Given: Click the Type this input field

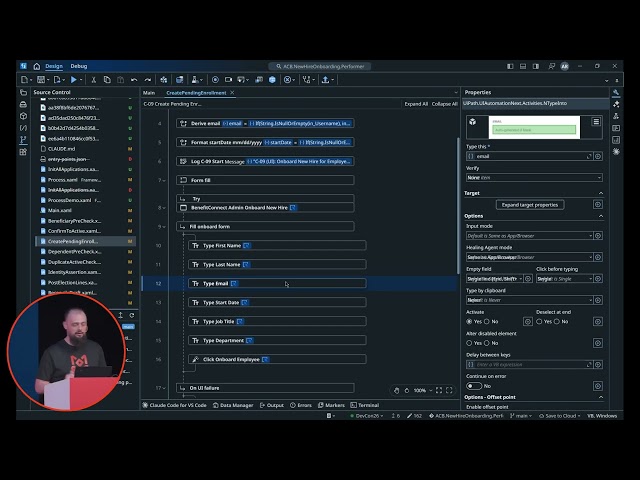Looking at the screenshot, I should [x=530, y=156].
